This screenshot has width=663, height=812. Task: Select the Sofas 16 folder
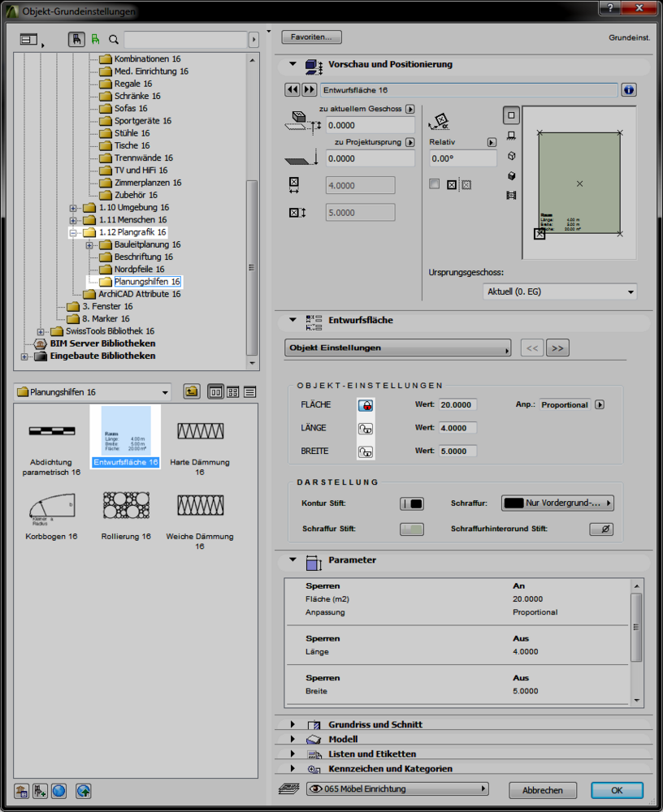tap(131, 108)
